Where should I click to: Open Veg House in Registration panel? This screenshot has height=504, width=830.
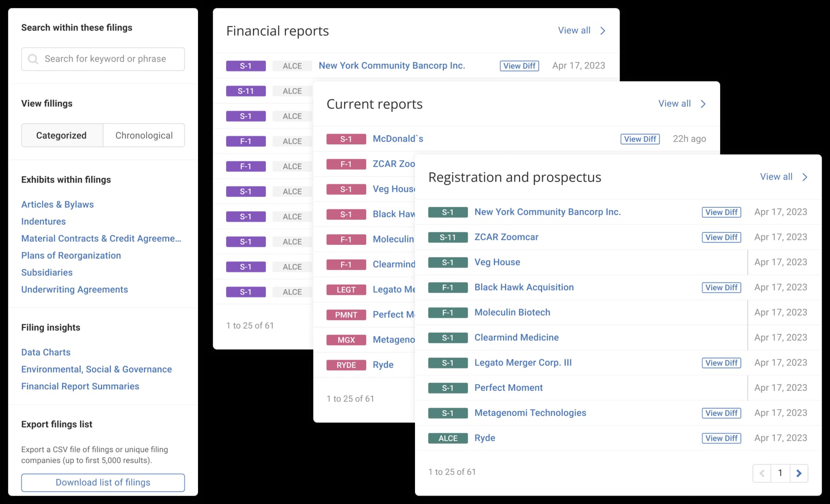pyautogui.click(x=497, y=262)
